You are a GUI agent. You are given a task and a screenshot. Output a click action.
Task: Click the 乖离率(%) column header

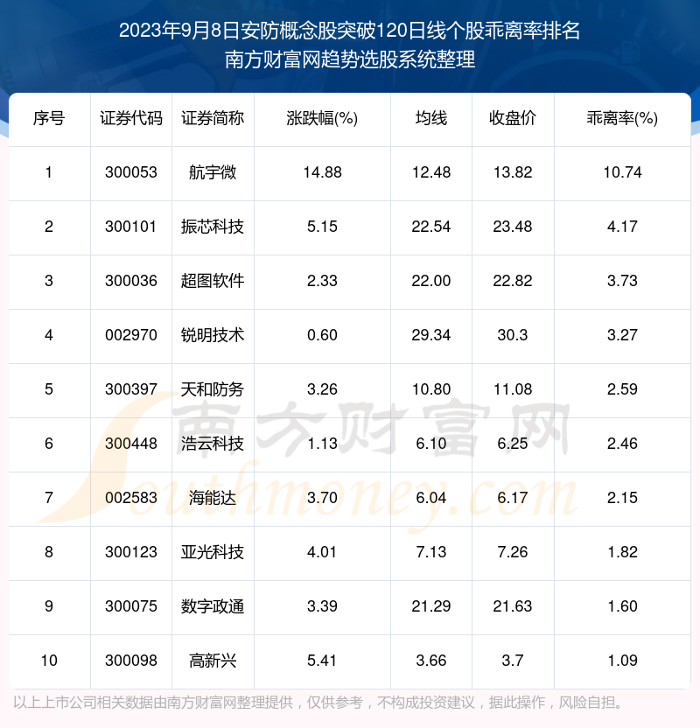click(x=622, y=118)
